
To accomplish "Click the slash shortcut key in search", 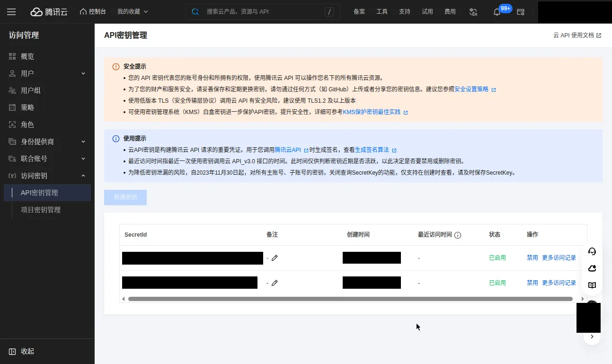I will (330, 12).
